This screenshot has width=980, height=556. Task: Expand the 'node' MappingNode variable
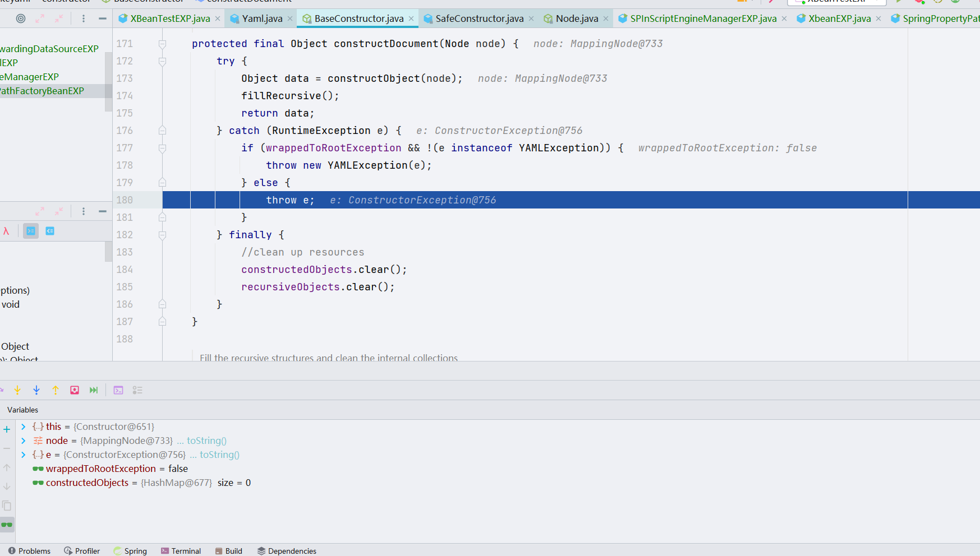click(x=24, y=441)
